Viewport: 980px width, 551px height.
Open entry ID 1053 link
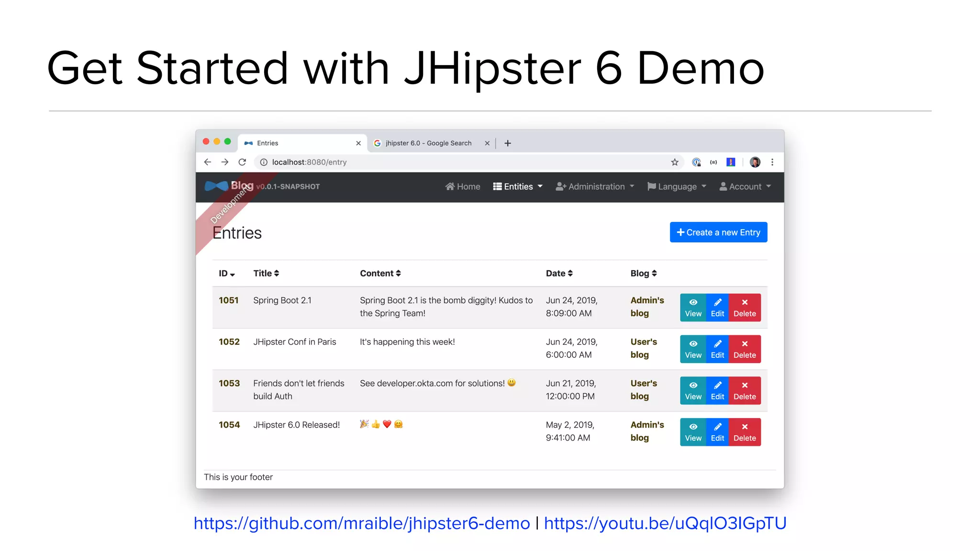229,384
